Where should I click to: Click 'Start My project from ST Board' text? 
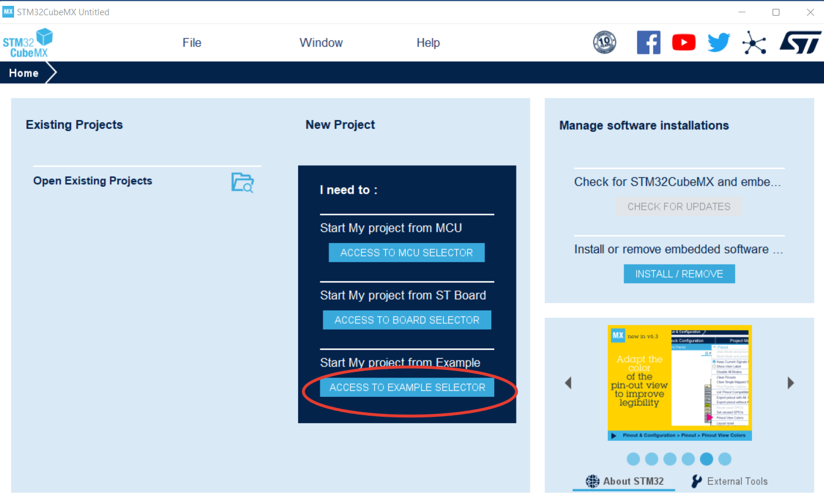point(403,296)
